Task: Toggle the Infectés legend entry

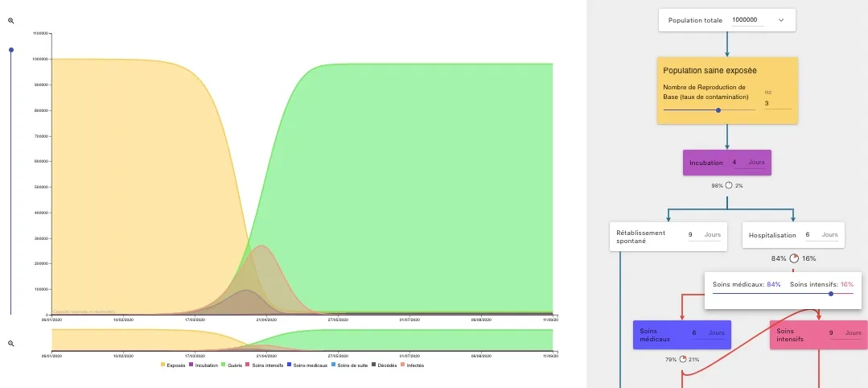Action: pyautogui.click(x=413, y=365)
